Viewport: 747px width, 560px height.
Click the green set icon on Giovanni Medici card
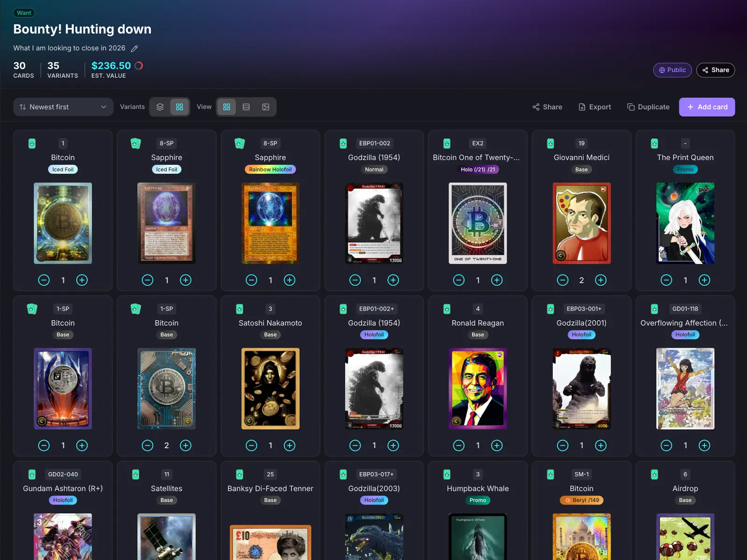coord(550,143)
